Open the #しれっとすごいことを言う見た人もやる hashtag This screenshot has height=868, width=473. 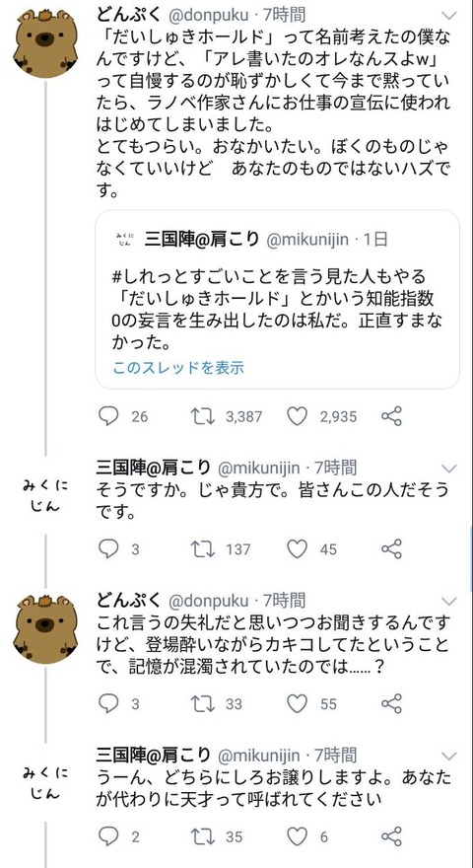(261, 275)
